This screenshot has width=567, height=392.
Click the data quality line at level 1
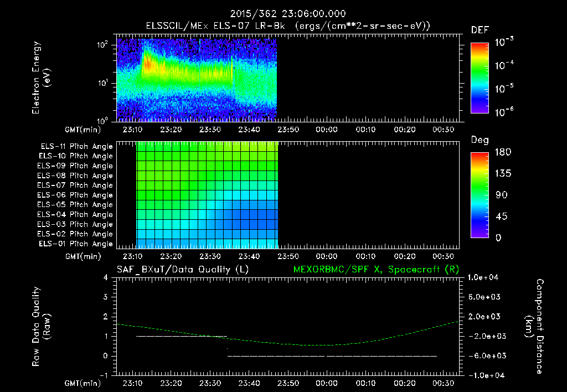click(182, 336)
